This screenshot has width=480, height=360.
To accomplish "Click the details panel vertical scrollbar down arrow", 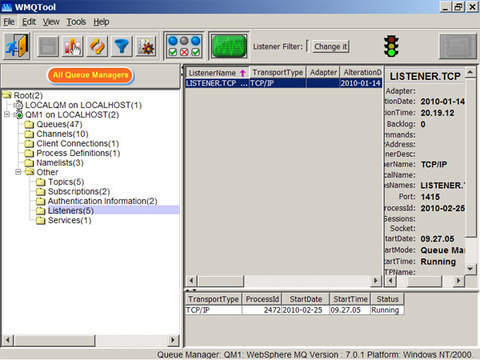I will coord(470,269).
